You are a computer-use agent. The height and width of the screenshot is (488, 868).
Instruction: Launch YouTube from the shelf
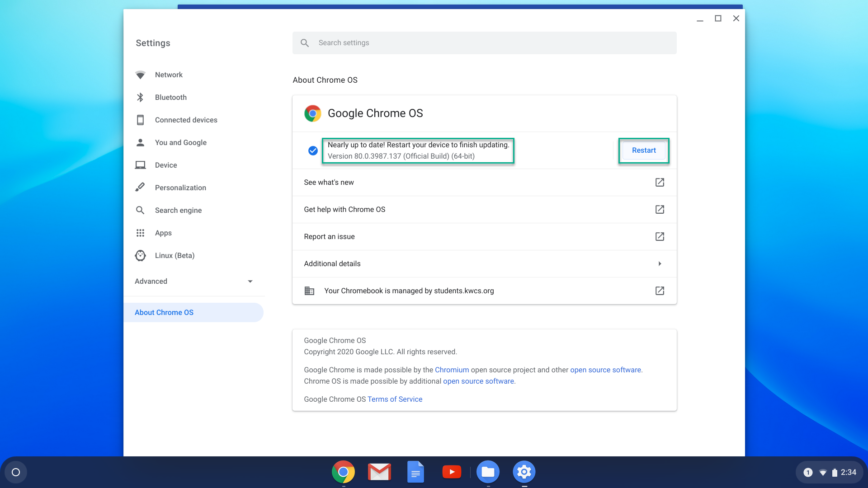point(452,472)
